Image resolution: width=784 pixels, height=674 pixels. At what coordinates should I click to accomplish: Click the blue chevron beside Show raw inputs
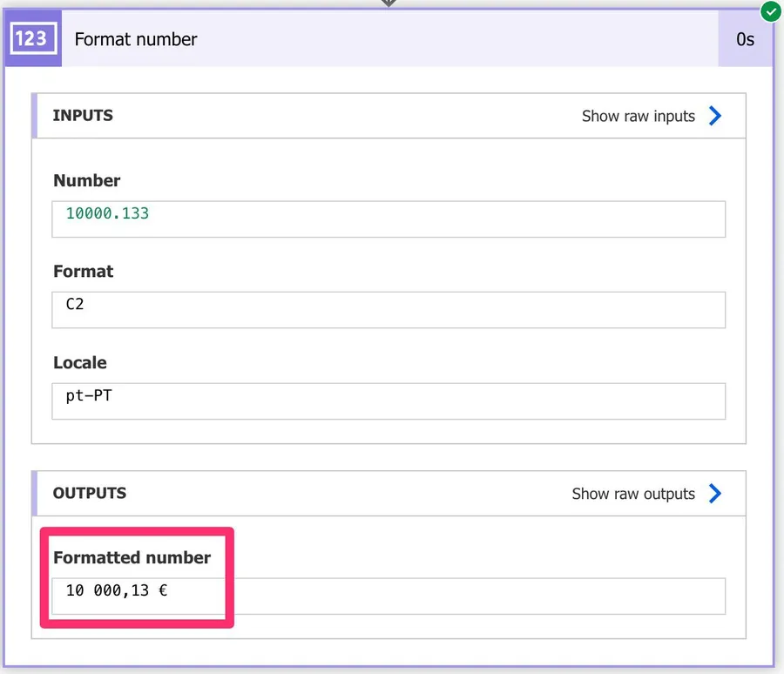[715, 116]
